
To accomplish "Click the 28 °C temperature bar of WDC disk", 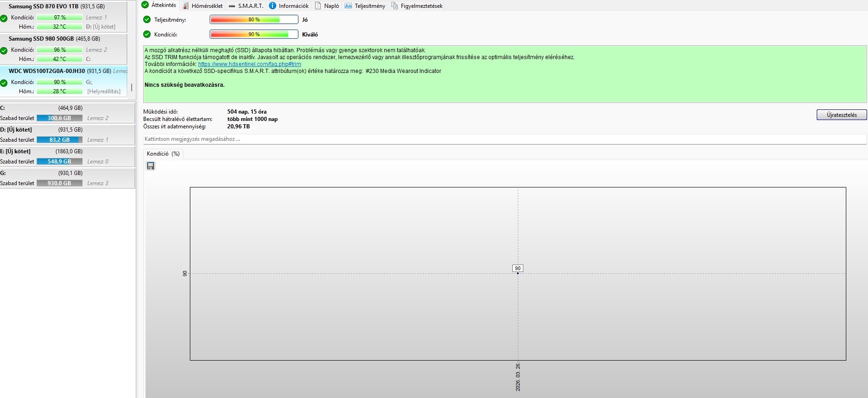I will [x=60, y=91].
